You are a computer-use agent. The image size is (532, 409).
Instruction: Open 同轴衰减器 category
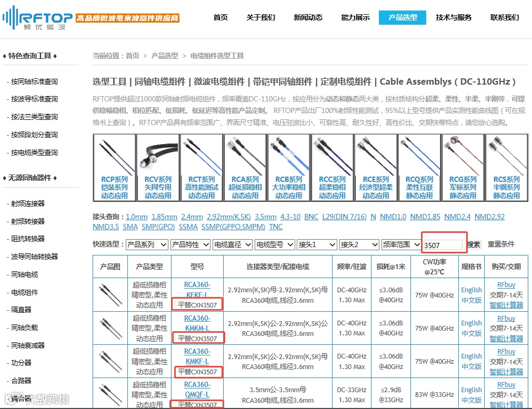pyautogui.click(x=28, y=346)
